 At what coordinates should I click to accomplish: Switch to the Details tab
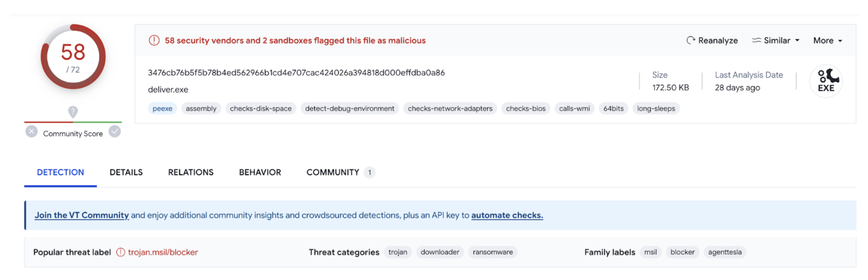click(126, 173)
